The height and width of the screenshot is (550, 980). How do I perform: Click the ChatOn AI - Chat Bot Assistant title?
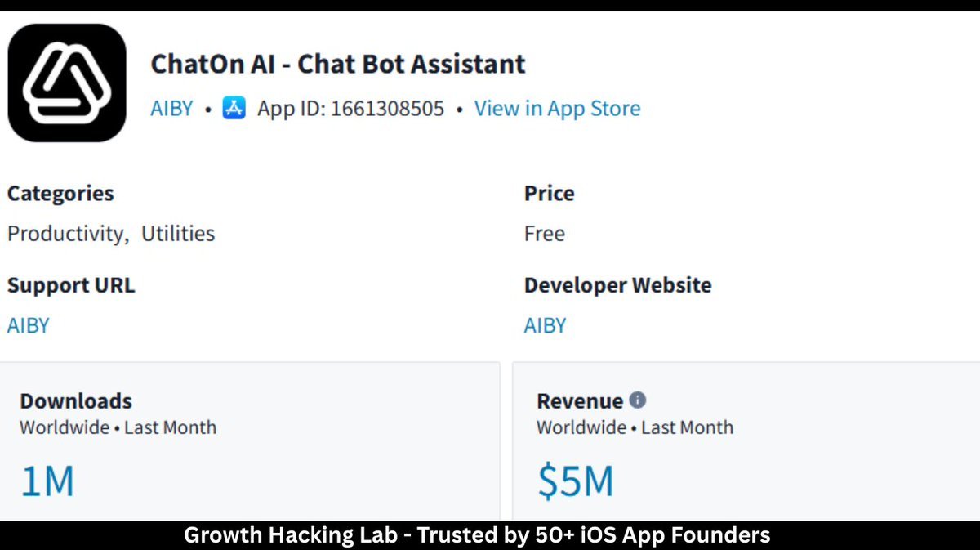pos(338,64)
